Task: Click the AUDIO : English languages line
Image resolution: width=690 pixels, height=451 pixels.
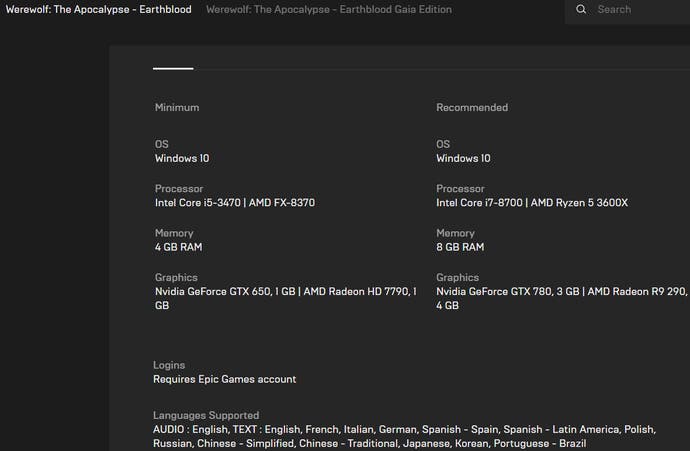Action: 404,429
